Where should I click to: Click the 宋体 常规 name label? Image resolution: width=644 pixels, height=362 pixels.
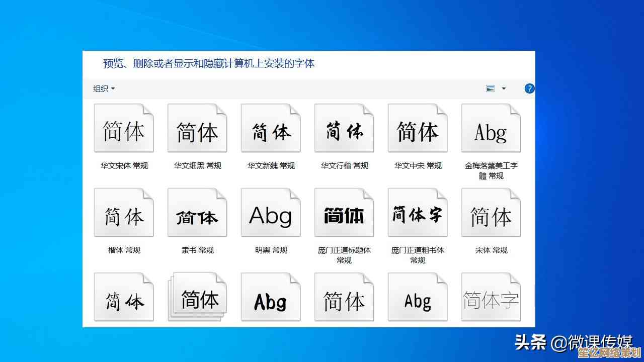tap(492, 250)
